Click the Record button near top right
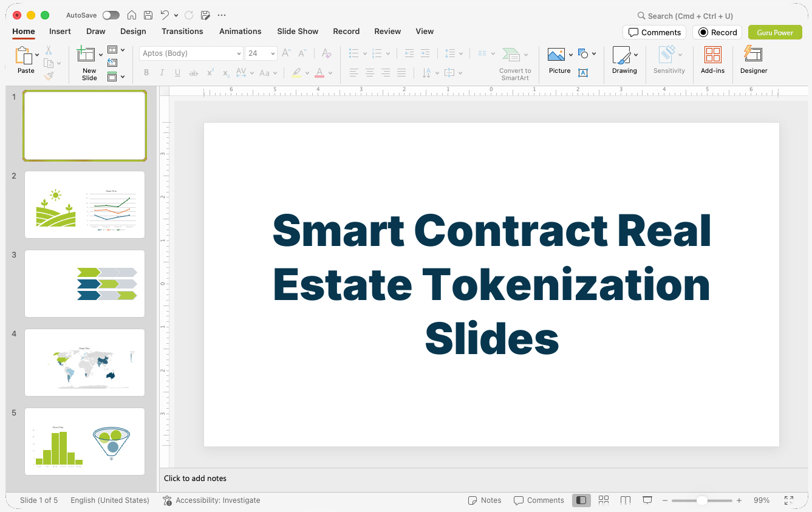This screenshot has height=512, width=812. (717, 32)
